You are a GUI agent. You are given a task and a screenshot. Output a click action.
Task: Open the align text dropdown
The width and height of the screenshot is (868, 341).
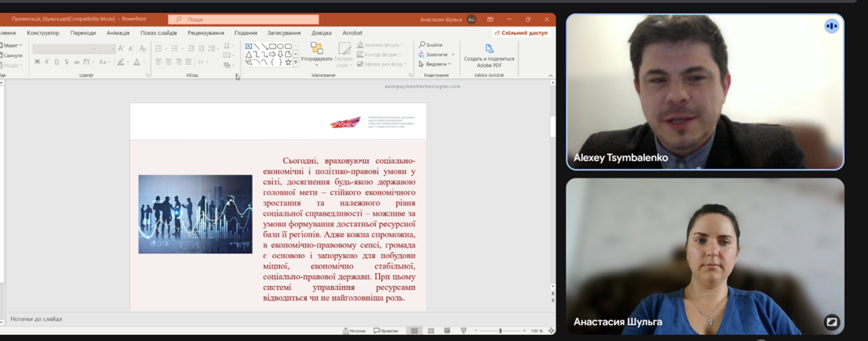[229, 55]
